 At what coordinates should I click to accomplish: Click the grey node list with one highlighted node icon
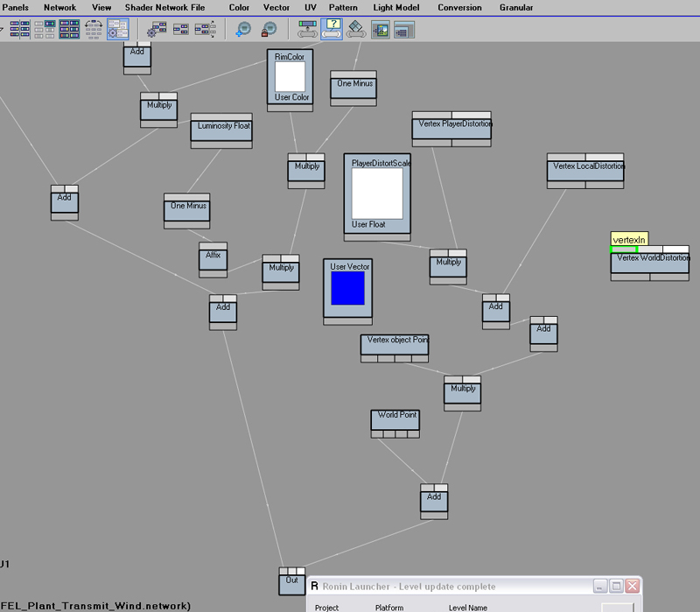[45, 29]
